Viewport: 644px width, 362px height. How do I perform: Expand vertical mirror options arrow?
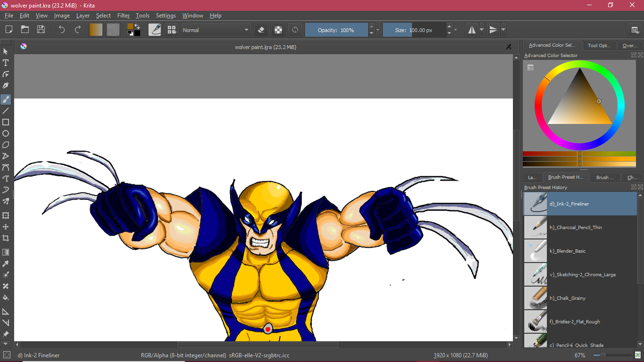pos(503,30)
